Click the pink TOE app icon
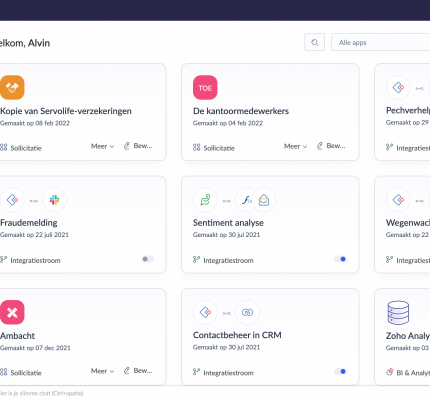The height and width of the screenshot is (400, 430). 205,87
